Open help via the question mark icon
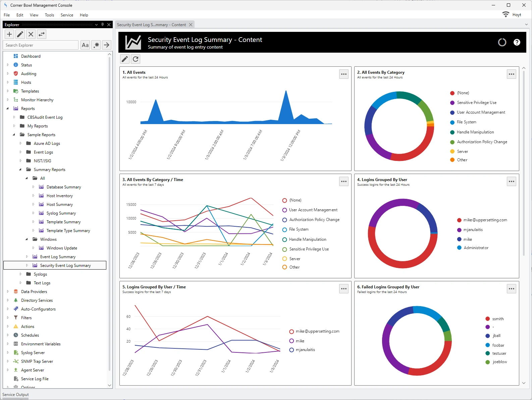The image size is (532, 400). [x=517, y=42]
